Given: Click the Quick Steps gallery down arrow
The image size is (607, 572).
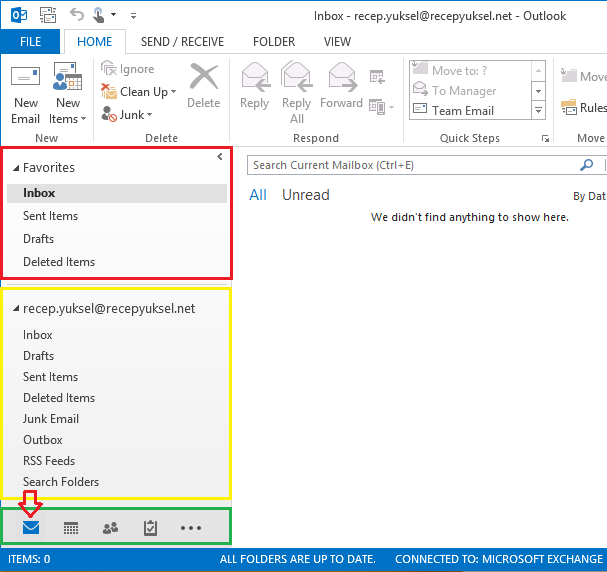Looking at the screenshot, I should (538, 91).
